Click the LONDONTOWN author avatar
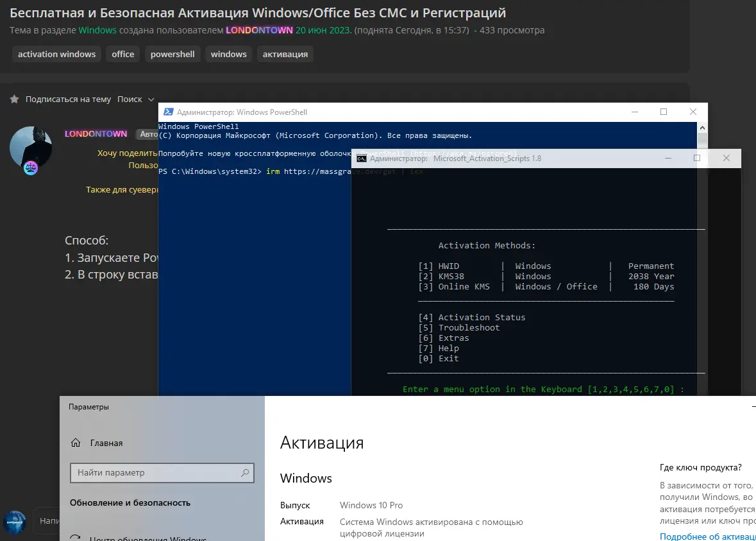 pyautogui.click(x=30, y=147)
